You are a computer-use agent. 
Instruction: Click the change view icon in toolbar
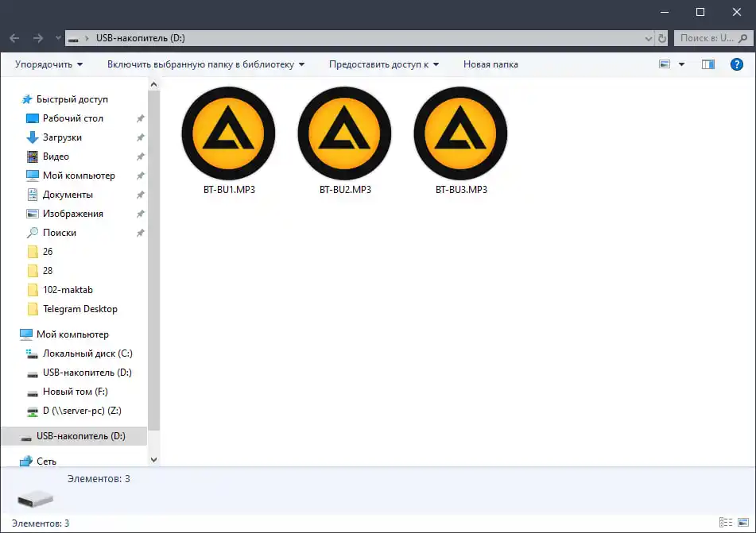(x=665, y=64)
